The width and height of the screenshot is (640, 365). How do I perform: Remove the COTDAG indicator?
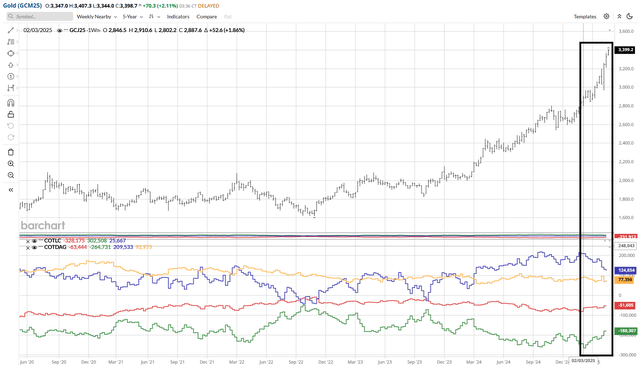pos(28,248)
